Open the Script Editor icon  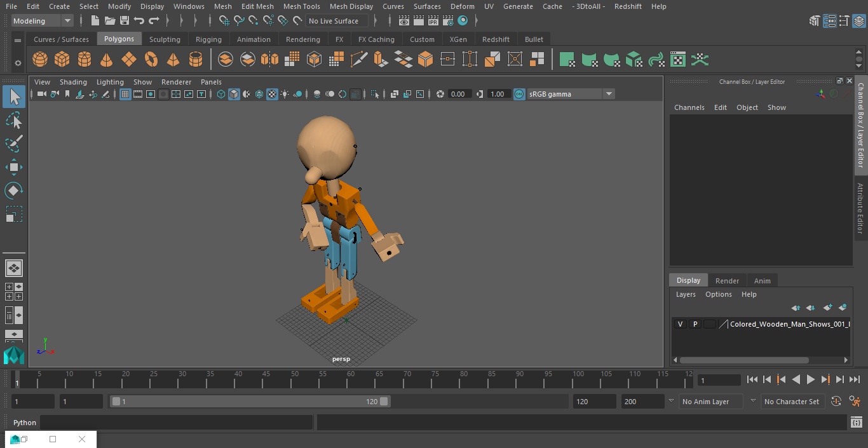pos(856,423)
